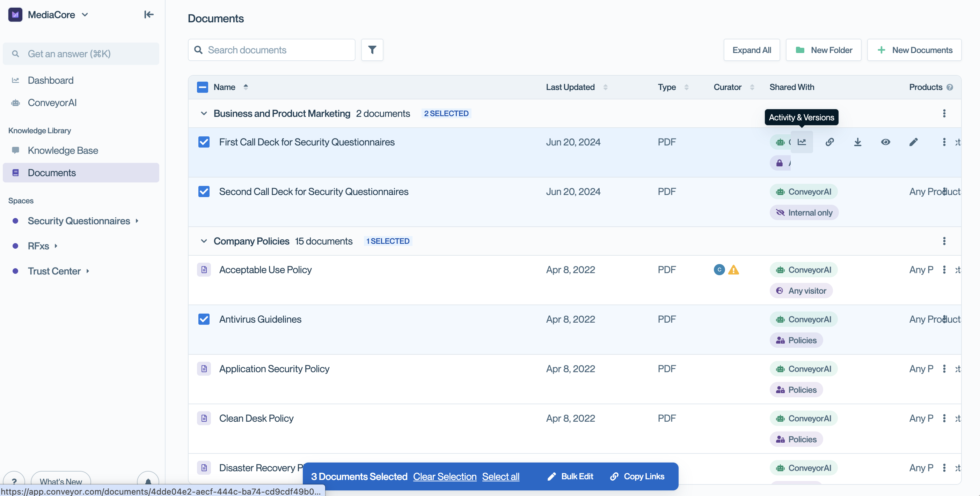The width and height of the screenshot is (980, 496).
Task: Collapse the left sidebar
Action: [x=148, y=14]
